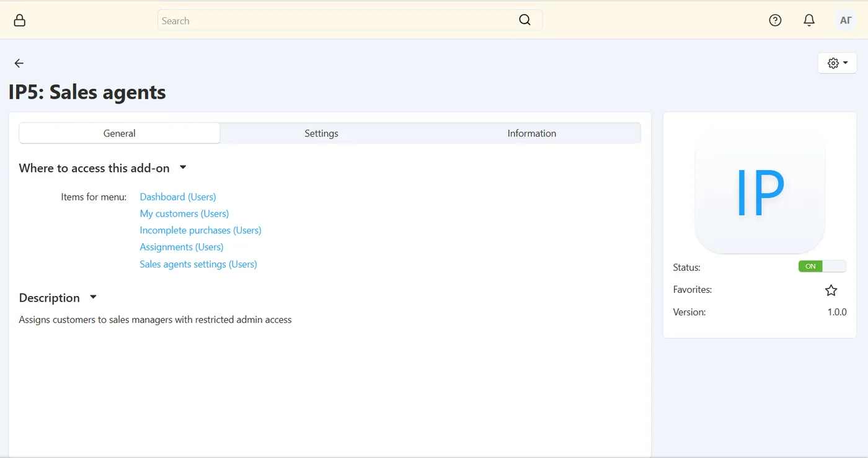Open Incomplete purchases (Users) link
The image size is (868, 458).
200,230
